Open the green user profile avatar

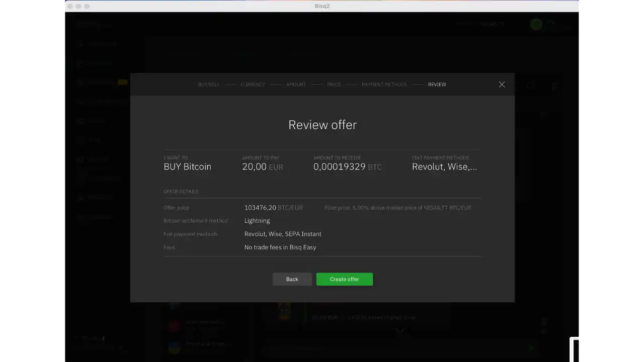(536, 24)
